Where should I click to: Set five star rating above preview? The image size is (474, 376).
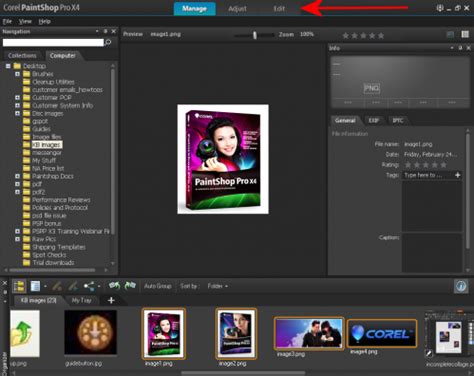click(x=381, y=35)
